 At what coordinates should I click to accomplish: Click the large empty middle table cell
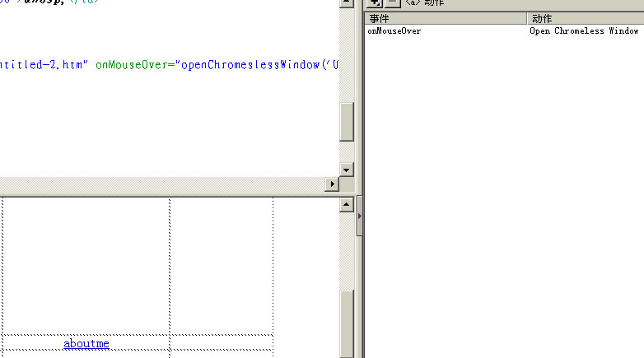coord(221,263)
